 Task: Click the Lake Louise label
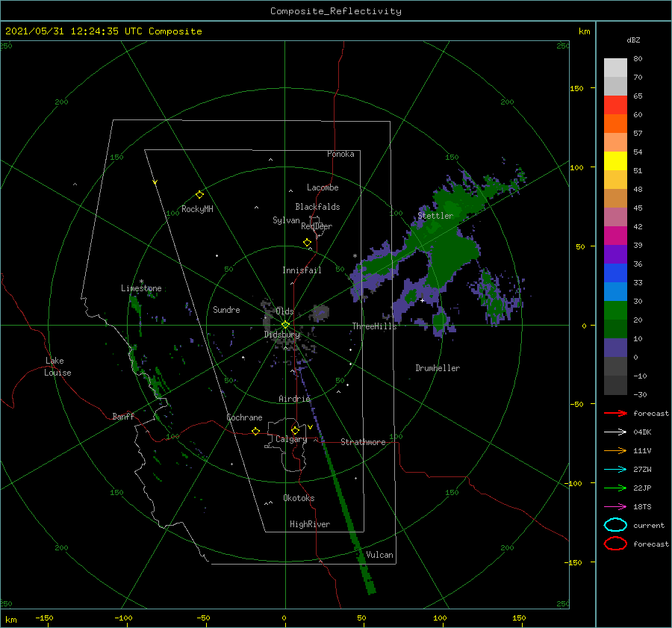(57, 367)
